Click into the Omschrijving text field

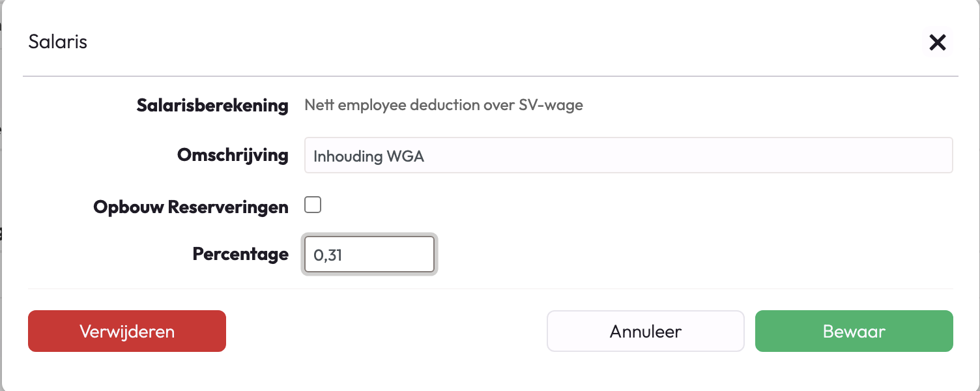[628, 155]
